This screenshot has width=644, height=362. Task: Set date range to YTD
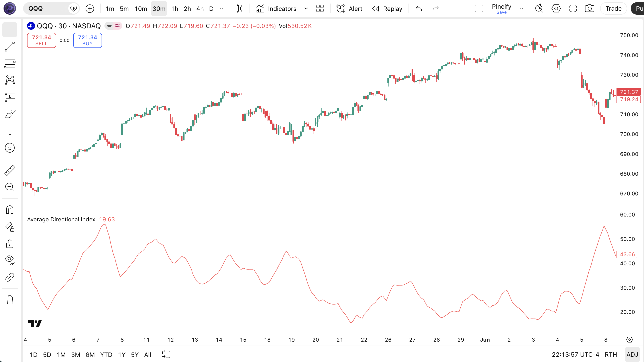(106, 354)
